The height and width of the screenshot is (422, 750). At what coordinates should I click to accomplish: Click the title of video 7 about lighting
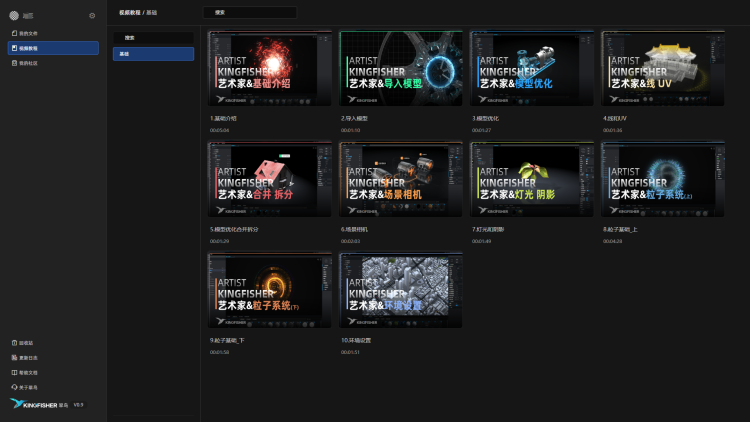pos(488,230)
